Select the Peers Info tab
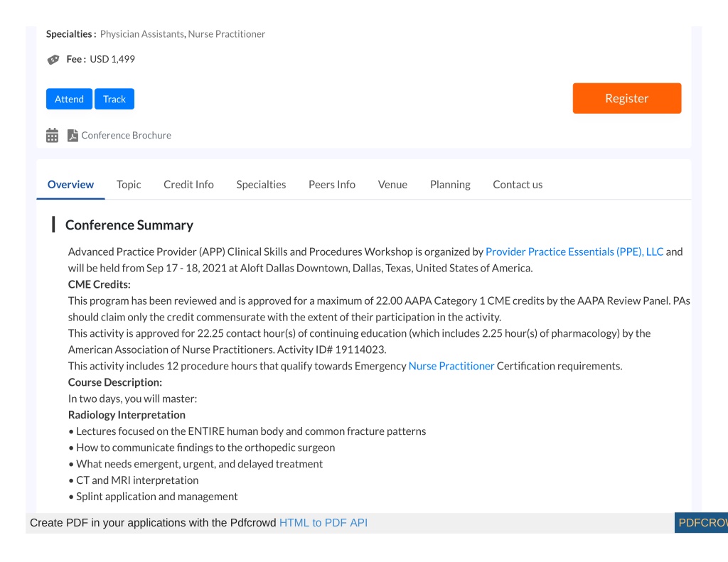728x562 pixels. 332,184
